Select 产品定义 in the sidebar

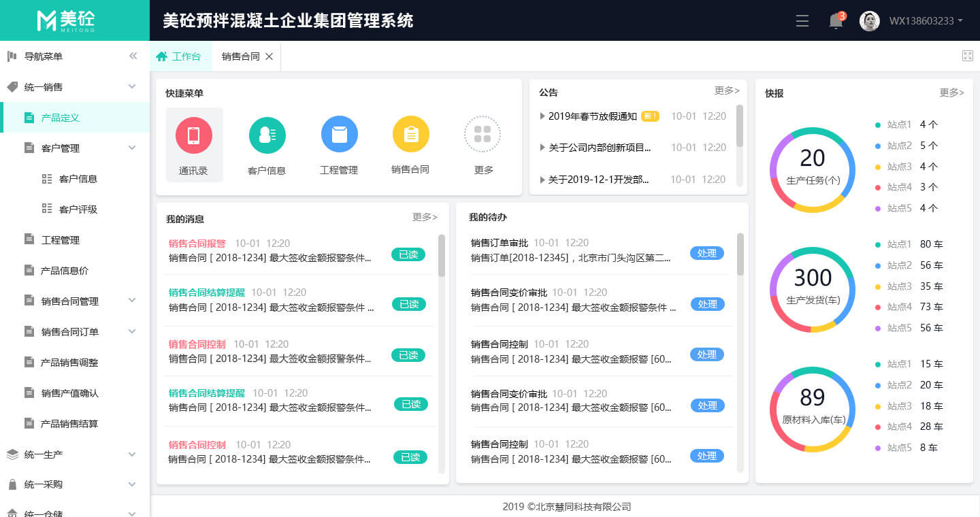(60, 118)
